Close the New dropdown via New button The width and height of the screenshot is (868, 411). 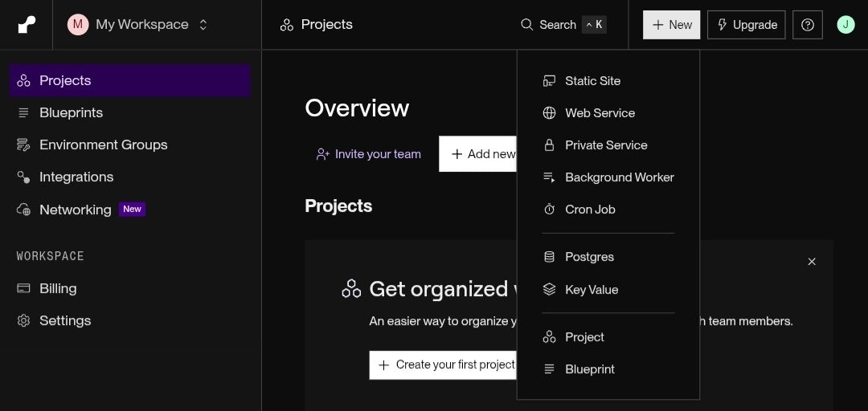click(671, 25)
